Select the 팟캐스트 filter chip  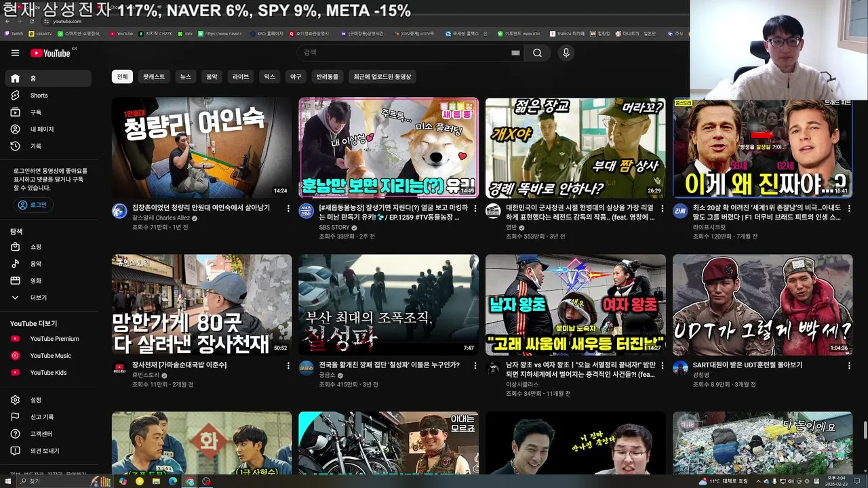[154, 77]
